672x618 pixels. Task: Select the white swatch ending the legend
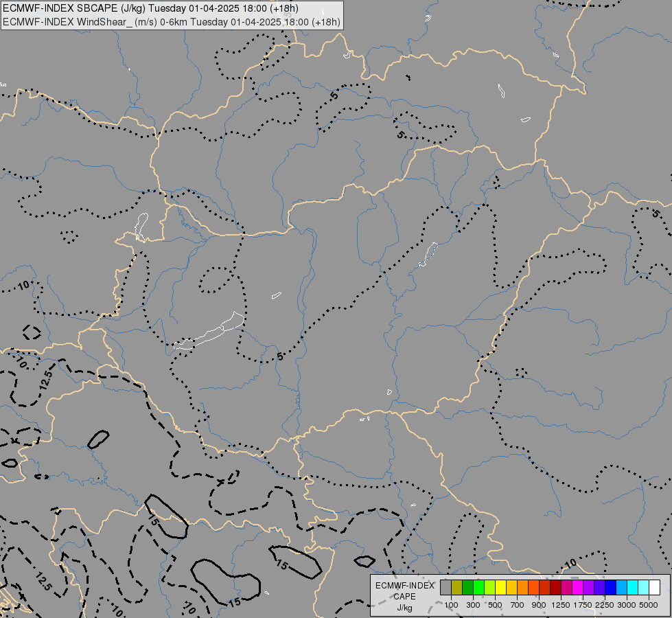pos(654,588)
